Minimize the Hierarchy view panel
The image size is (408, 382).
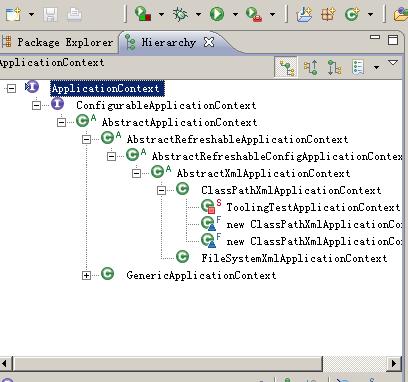tap(375, 37)
